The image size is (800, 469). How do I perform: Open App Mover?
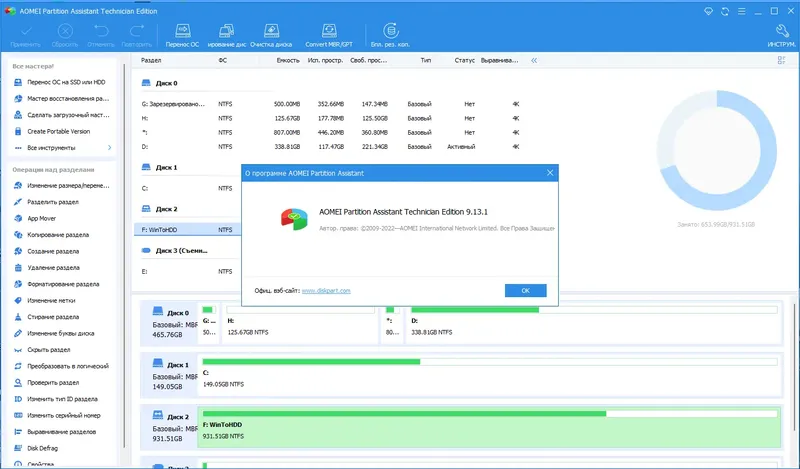(35, 218)
